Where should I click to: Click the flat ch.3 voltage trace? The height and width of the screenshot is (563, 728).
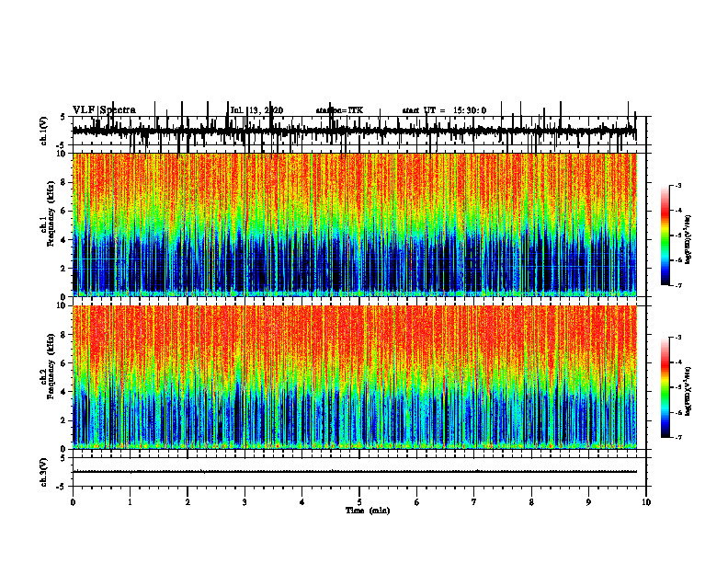pyautogui.click(x=354, y=472)
